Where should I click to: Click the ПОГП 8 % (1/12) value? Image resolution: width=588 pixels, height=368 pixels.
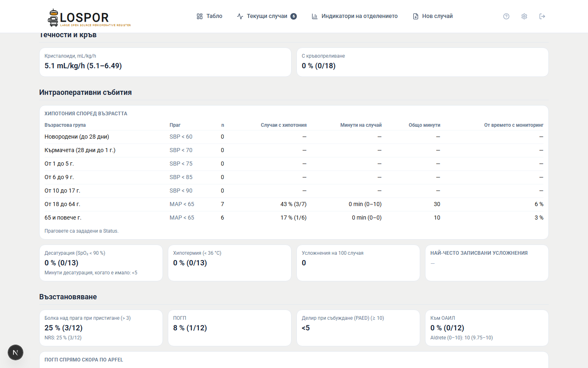coord(190,328)
